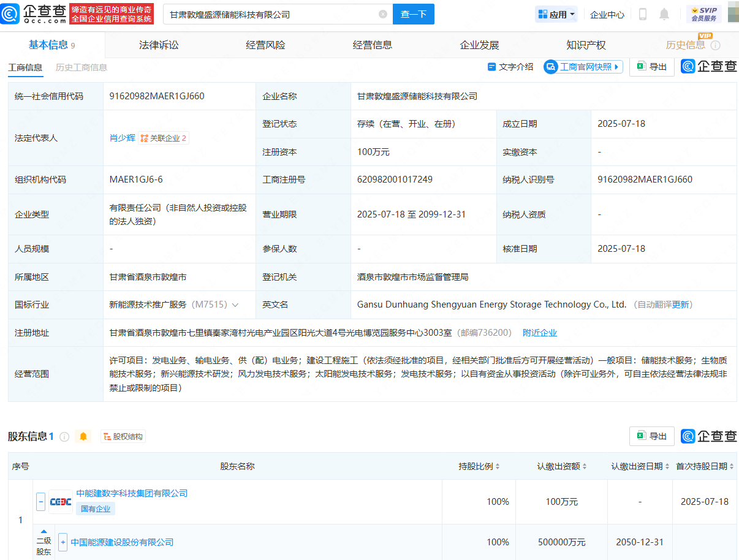Open notifications bell in header
Viewport: 739px width, 560px height.
[664, 14]
